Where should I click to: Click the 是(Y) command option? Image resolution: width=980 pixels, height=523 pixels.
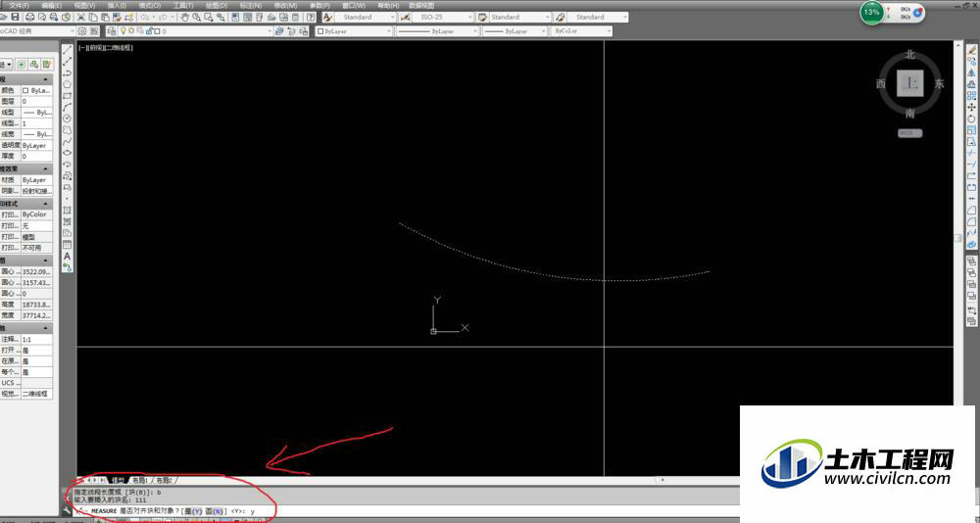(193, 511)
